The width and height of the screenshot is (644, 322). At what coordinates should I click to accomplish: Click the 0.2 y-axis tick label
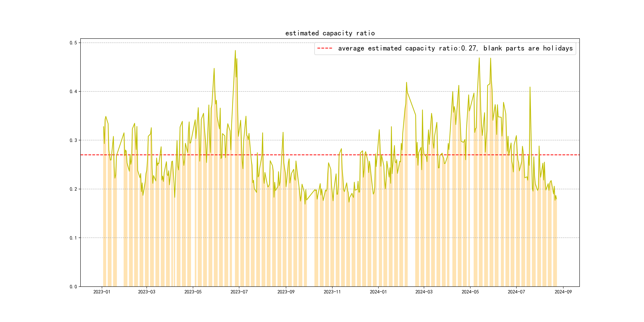(73, 189)
